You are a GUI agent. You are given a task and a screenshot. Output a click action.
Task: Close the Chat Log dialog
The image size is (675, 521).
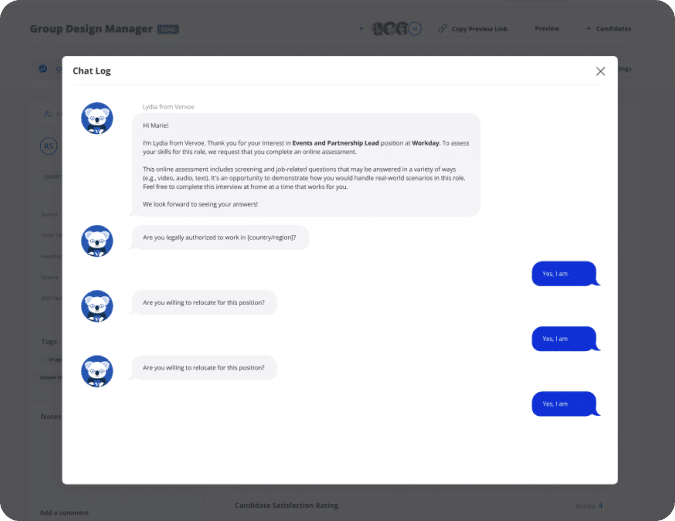point(600,71)
